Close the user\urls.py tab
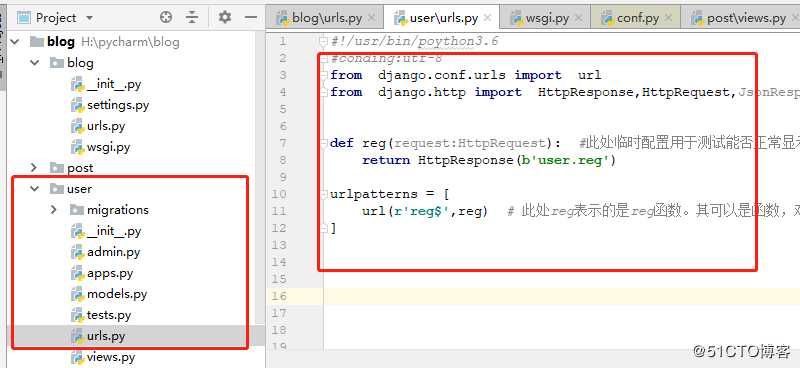The width and height of the screenshot is (800, 368). coord(488,18)
